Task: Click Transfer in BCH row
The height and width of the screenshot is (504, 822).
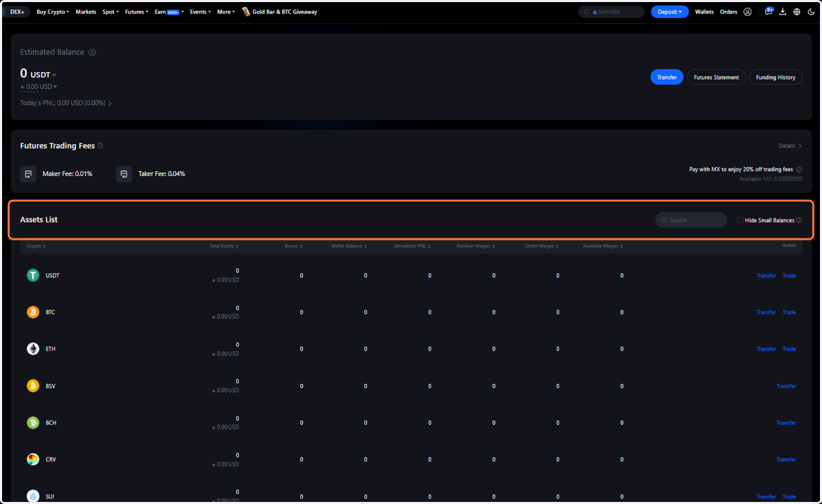Action: point(786,423)
